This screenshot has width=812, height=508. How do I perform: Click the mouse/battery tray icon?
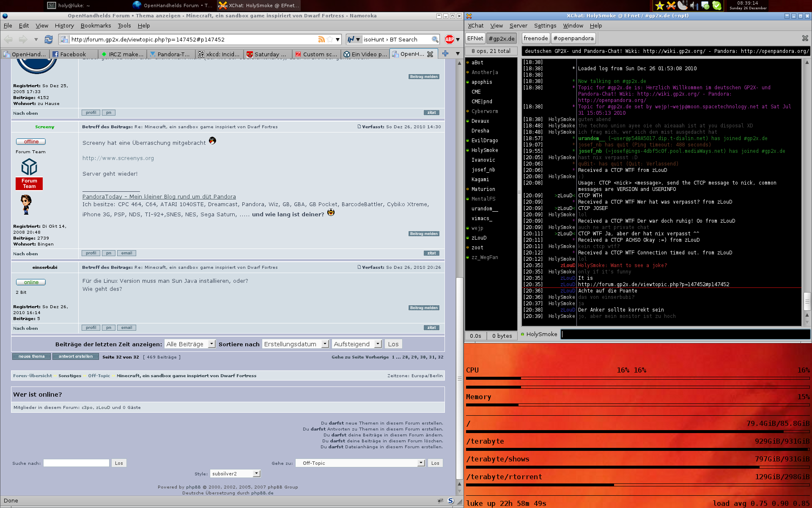683,6
